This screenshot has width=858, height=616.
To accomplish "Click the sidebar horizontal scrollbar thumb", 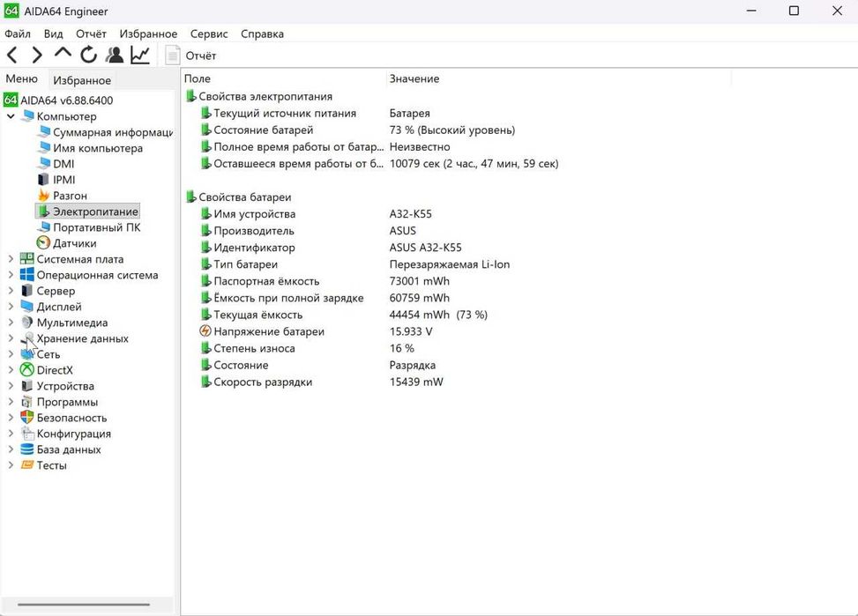I will [x=84, y=605].
